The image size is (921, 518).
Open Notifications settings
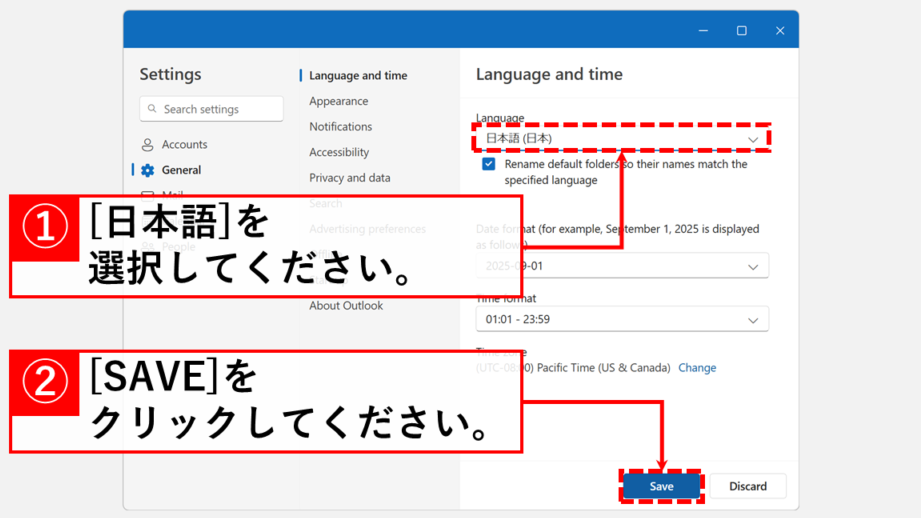[x=340, y=127]
